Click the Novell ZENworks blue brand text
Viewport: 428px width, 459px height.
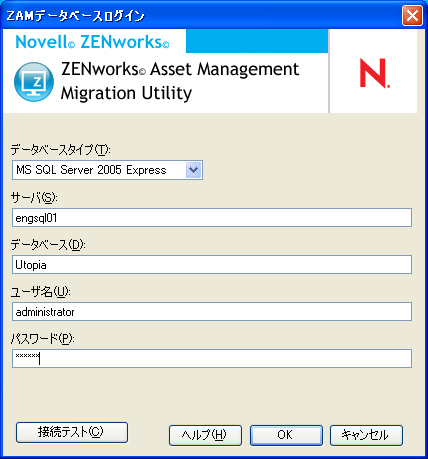click(92, 42)
